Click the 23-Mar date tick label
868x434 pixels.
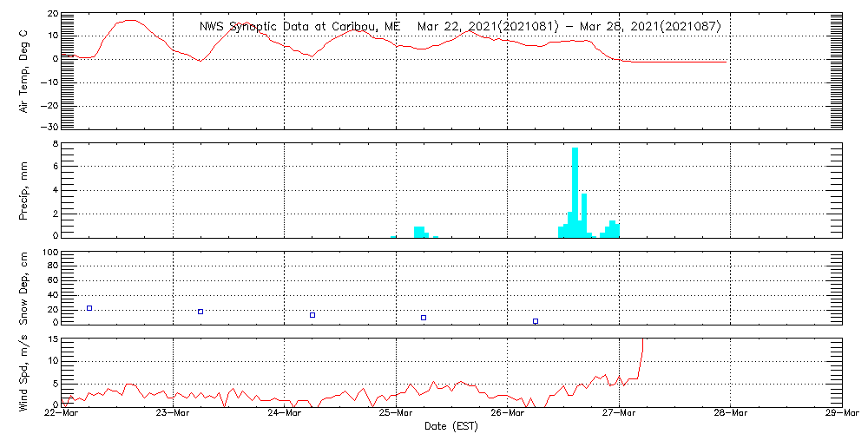coord(174,415)
